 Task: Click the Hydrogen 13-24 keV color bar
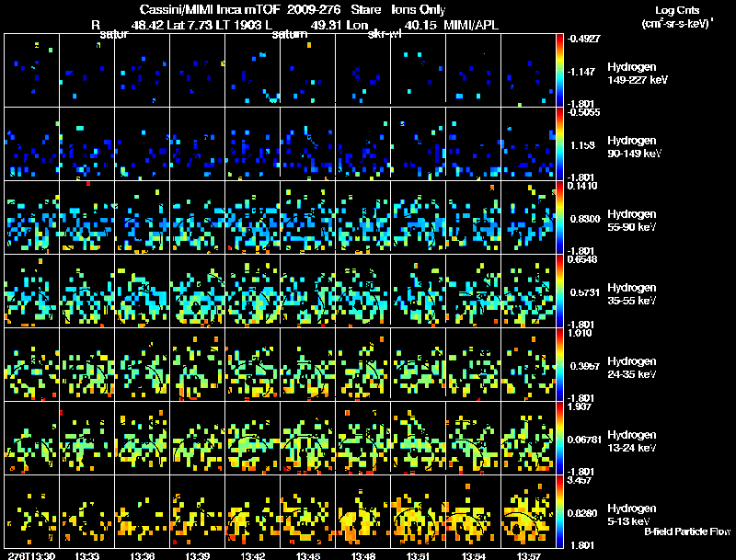(559, 438)
